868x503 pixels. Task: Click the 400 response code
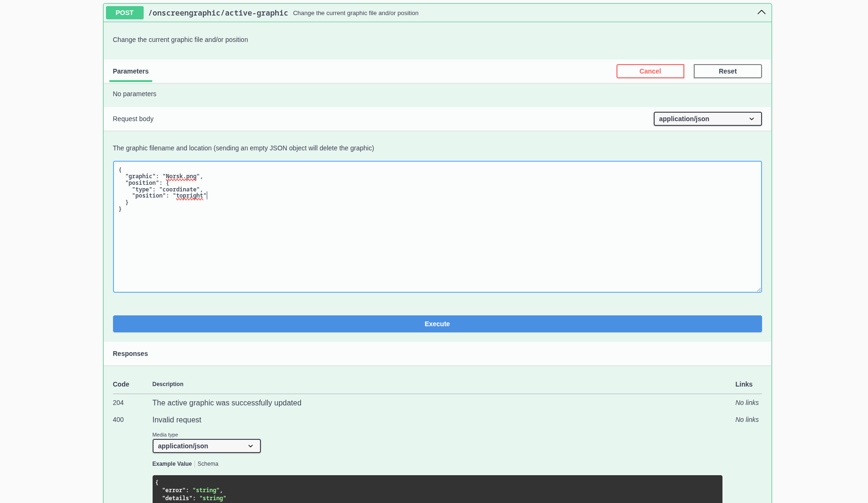pyautogui.click(x=118, y=420)
